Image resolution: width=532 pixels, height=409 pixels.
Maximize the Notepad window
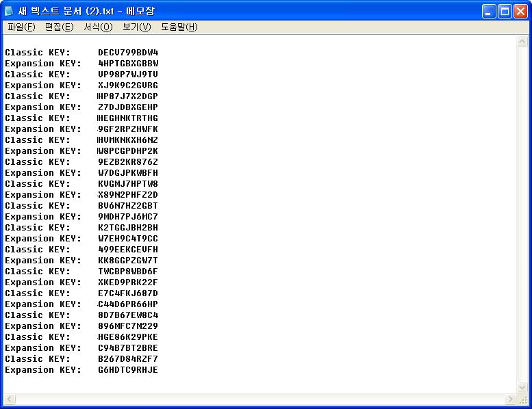coord(505,12)
